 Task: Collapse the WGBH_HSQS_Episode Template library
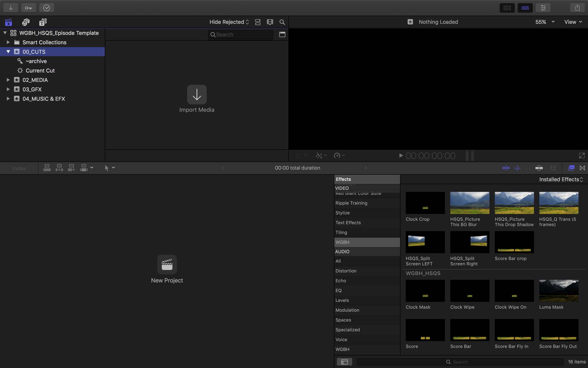point(5,33)
